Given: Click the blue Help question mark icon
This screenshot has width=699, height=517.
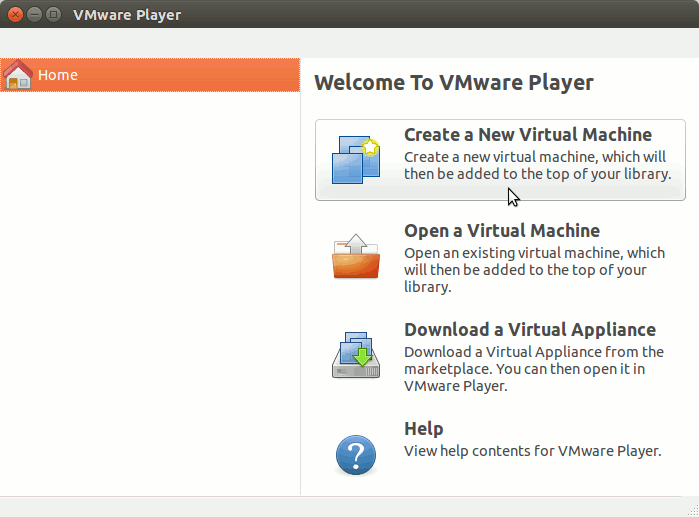Looking at the screenshot, I should click(356, 455).
